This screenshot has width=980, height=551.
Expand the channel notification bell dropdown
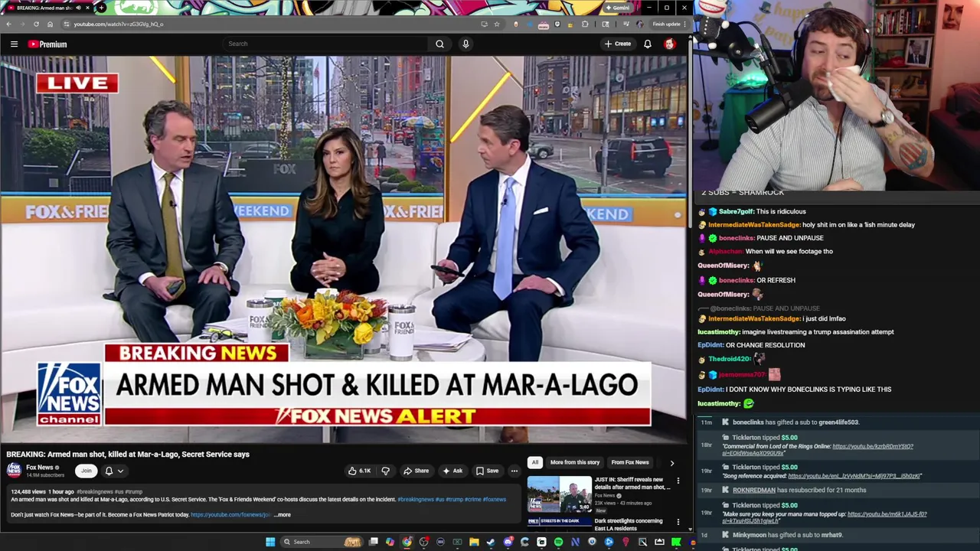113,471
